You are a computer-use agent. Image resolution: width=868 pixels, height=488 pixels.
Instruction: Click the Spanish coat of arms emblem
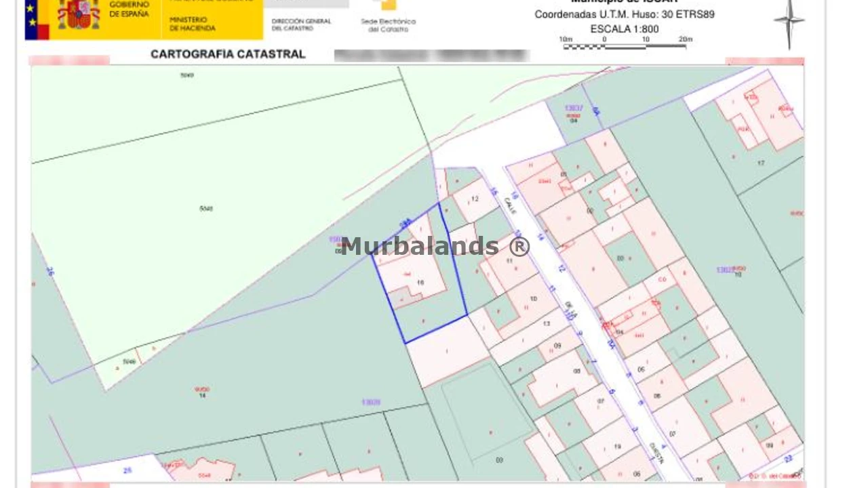79,14
